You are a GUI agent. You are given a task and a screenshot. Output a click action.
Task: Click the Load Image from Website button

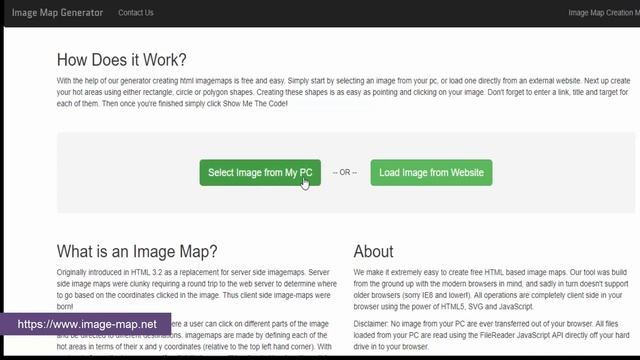point(431,173)
